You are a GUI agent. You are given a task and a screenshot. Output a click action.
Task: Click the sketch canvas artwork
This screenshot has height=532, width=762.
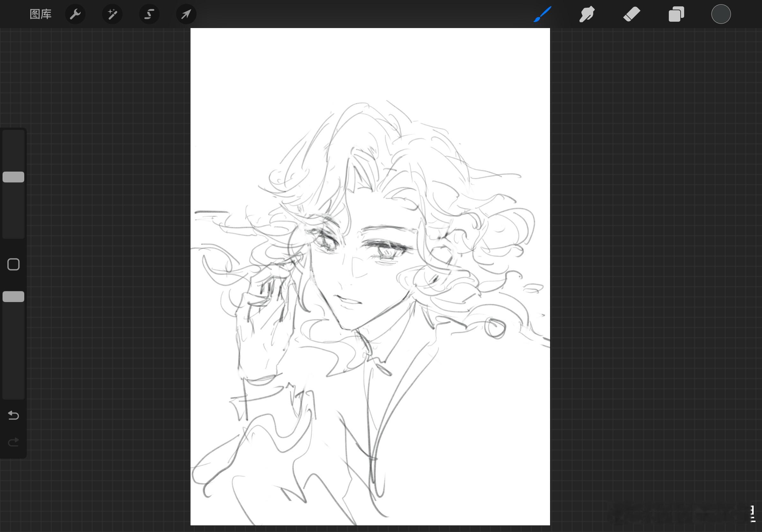(x=370, y=277)
